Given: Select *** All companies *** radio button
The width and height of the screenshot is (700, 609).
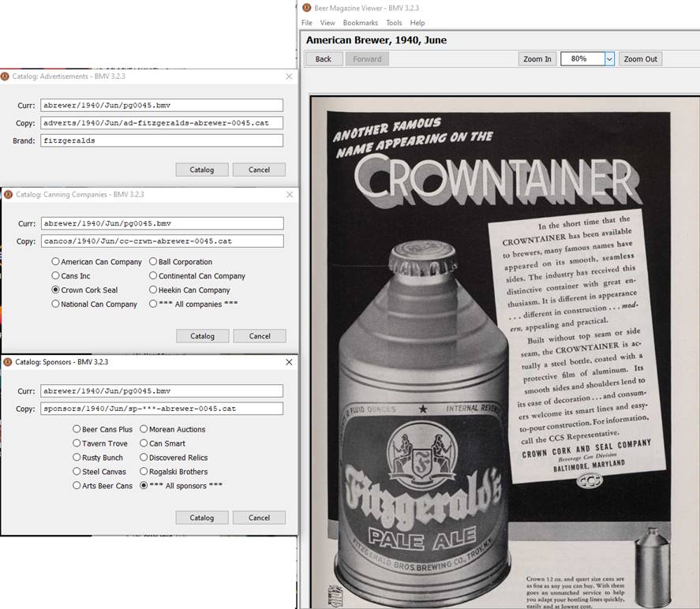Looking at the screenshot, I should coord(153,304).
